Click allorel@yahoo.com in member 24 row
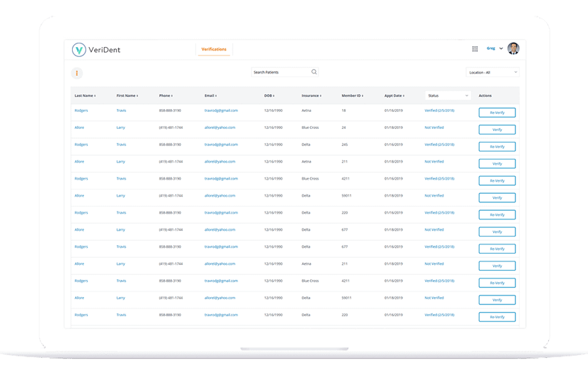Image resolution: width=588 pixels, height=374 pixels. pos(220,128)
